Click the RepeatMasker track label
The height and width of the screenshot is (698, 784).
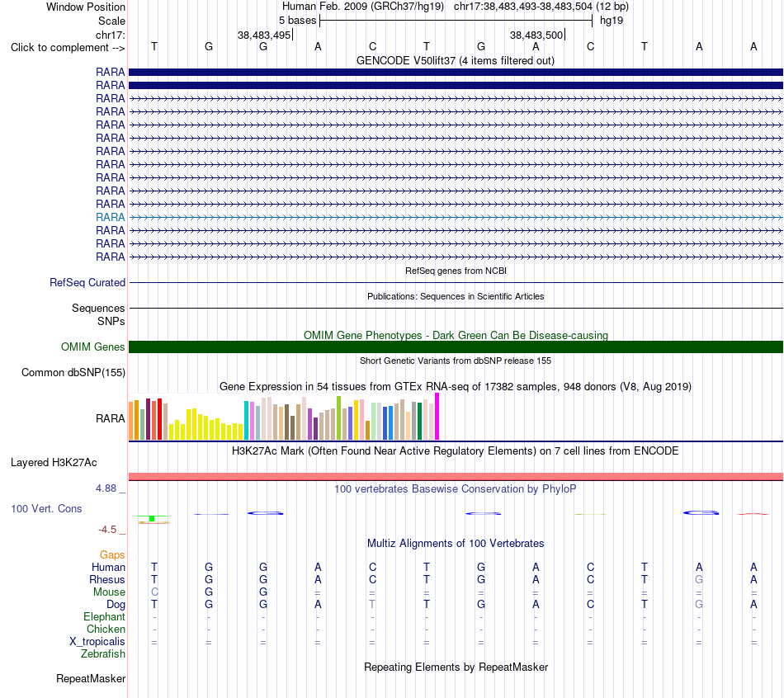[91, 678]
